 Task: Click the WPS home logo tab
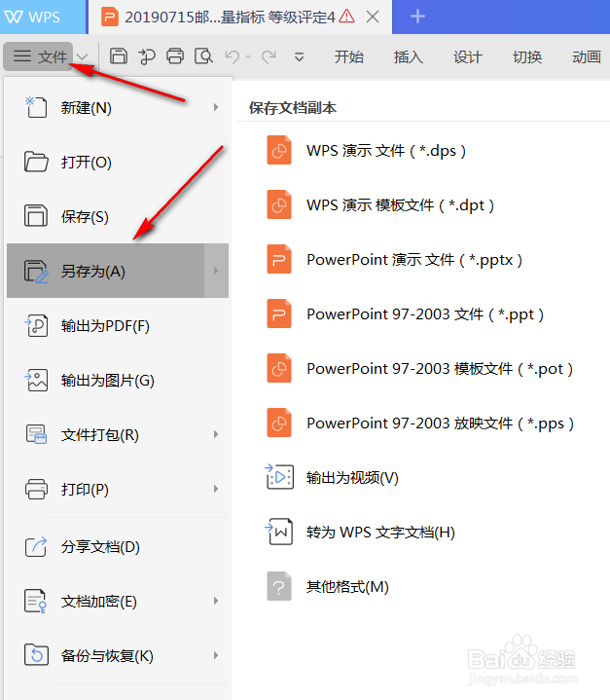pyautogui.click(x=43, y=17)
